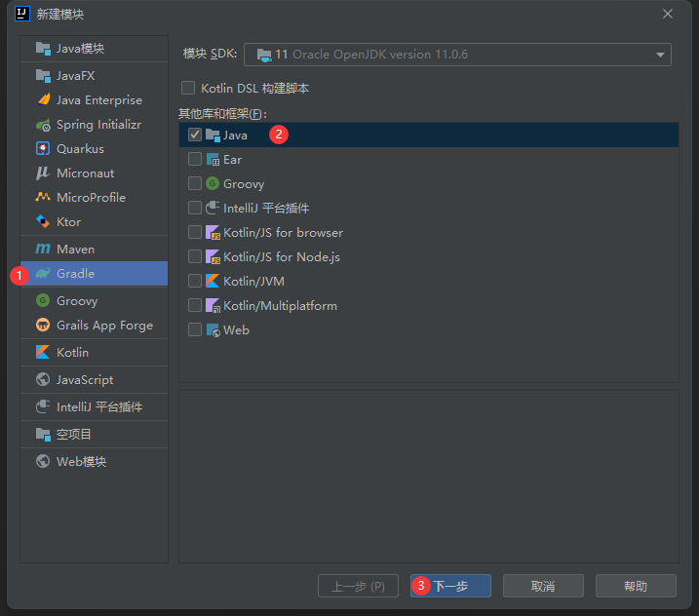Screen dimensions: 699x616
Task: Select the Java模块 icon in sidebar
Action: coord(43,48)
